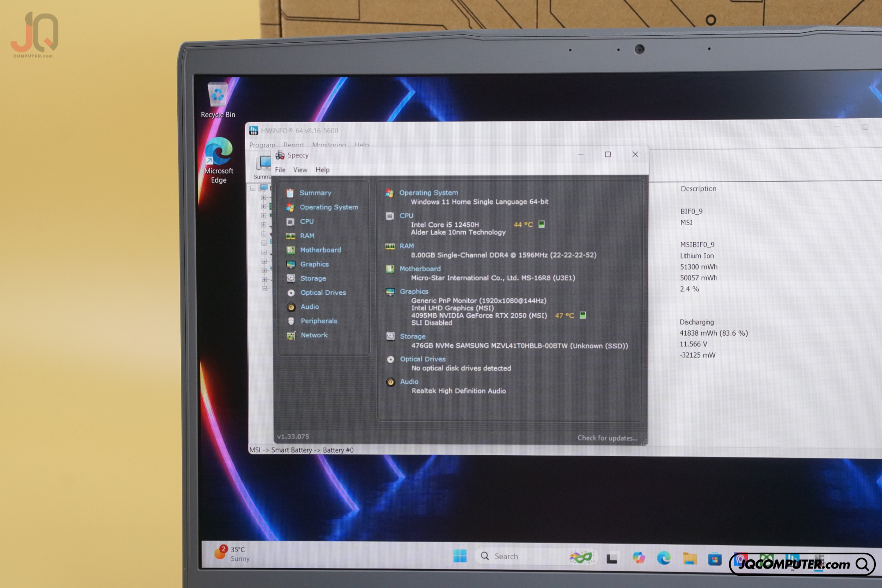Open the Optical Drives heading in summary panel
The height and width of the screenshot is (588, 882).
(x=423, y=359)
